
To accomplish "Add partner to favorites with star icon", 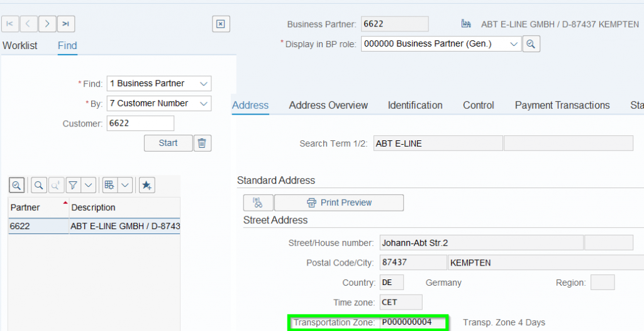I will [147, 185].
